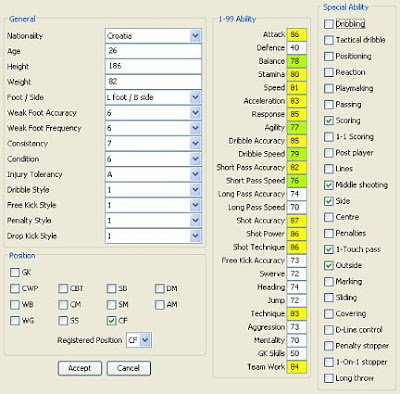Uncheck the CF position checkbox
Screen dimensions: 400x394
pyautogui.click(x=111, y=320)
